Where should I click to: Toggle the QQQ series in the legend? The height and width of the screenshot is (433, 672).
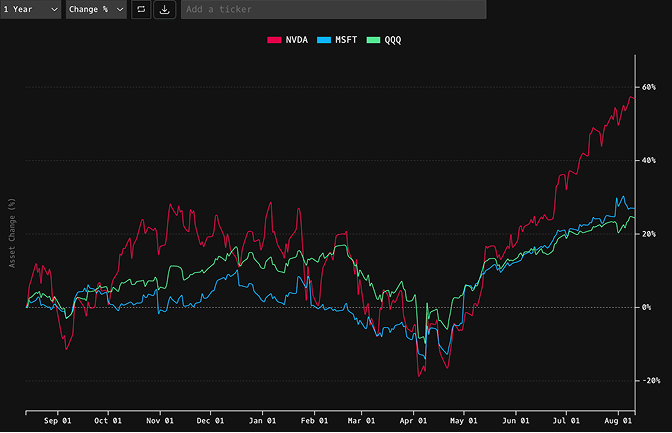point(384,40)
